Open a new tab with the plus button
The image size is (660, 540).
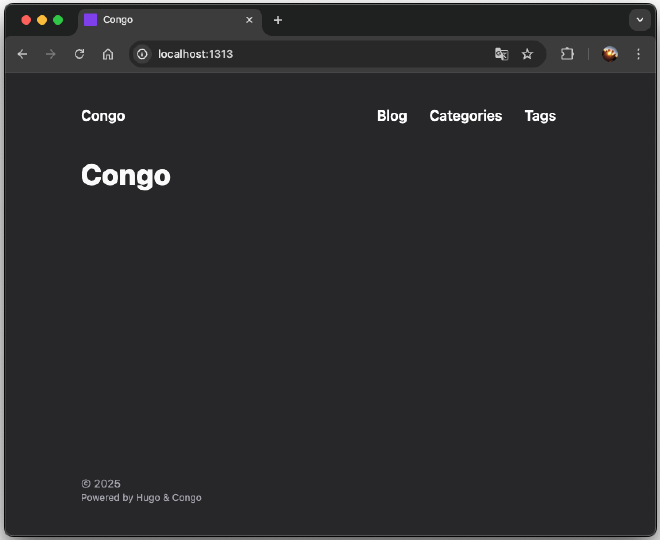[x=278, y=20]
